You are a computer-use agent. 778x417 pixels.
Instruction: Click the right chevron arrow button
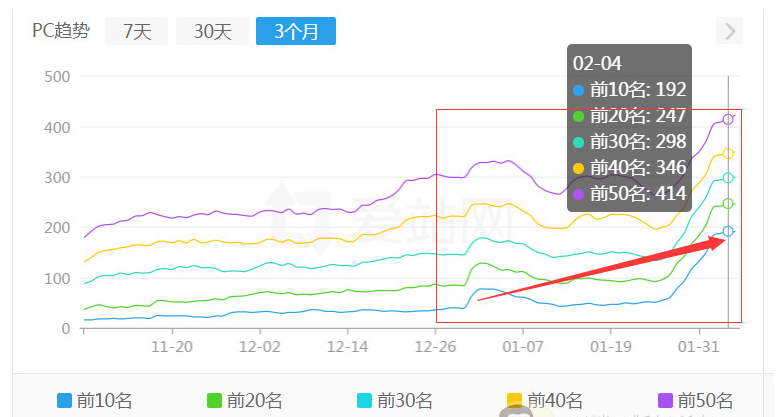[x=730, y=31]
